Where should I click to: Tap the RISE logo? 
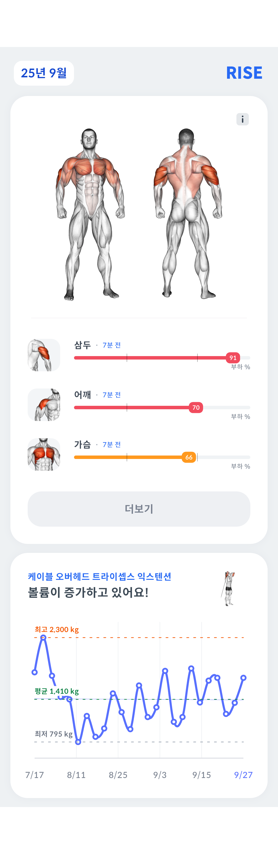click(244, 73)
